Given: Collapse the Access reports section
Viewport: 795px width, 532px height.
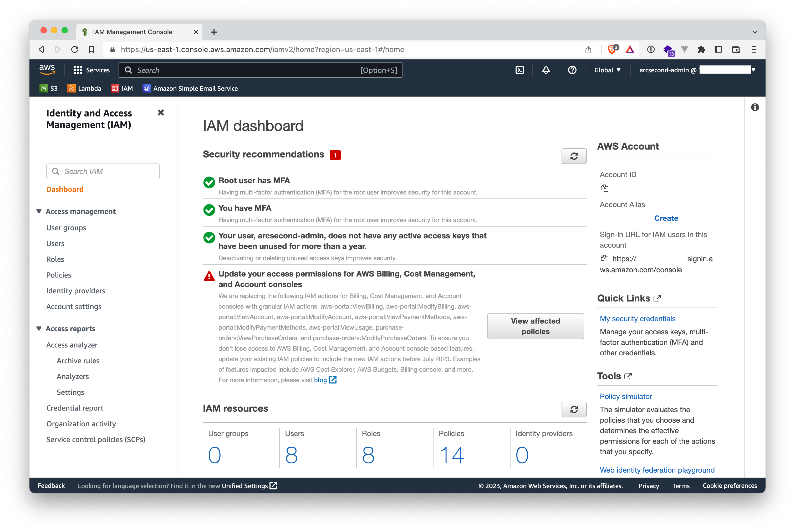Looking at the screenshot, I should 39,329.
